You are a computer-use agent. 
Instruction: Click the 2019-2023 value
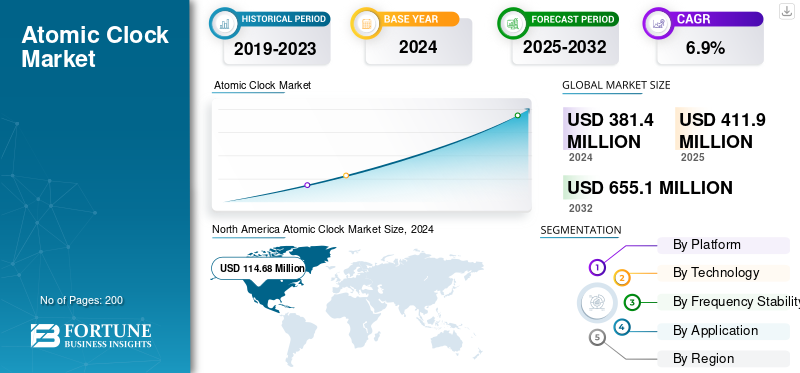point(276,48)
